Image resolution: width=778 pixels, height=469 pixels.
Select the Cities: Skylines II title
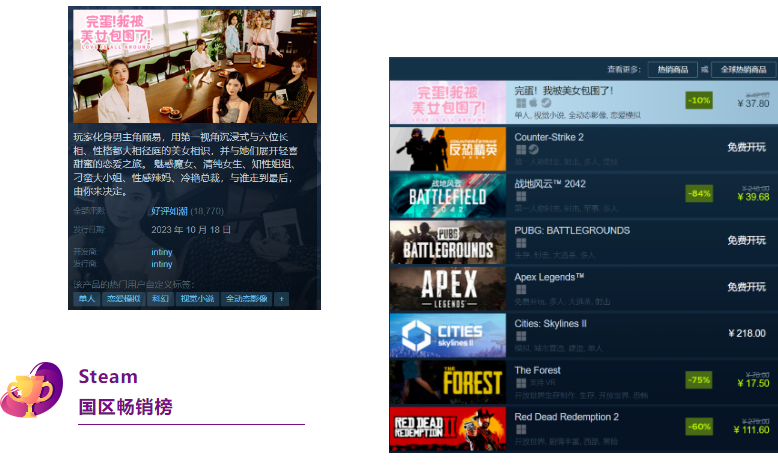pyautogui.click(x=550, y=324)
